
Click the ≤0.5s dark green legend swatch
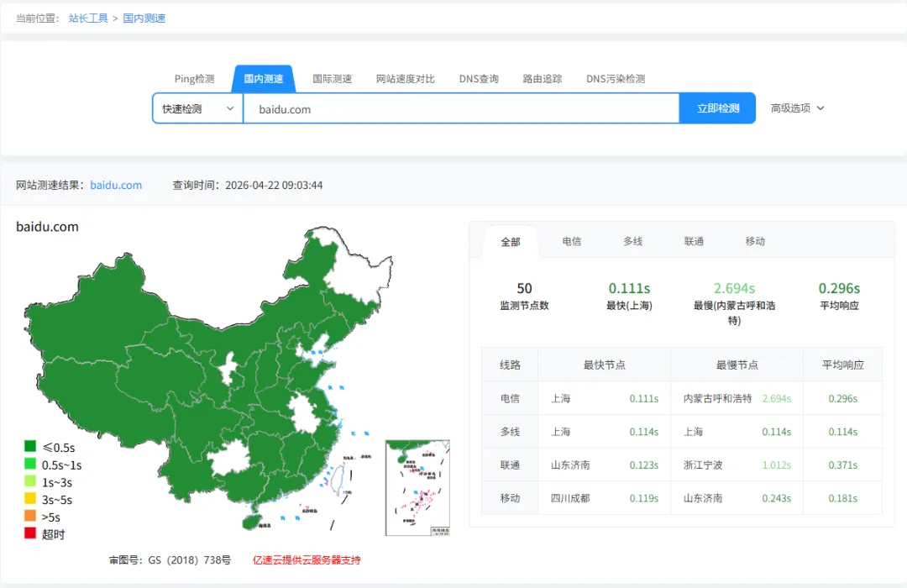30,446
